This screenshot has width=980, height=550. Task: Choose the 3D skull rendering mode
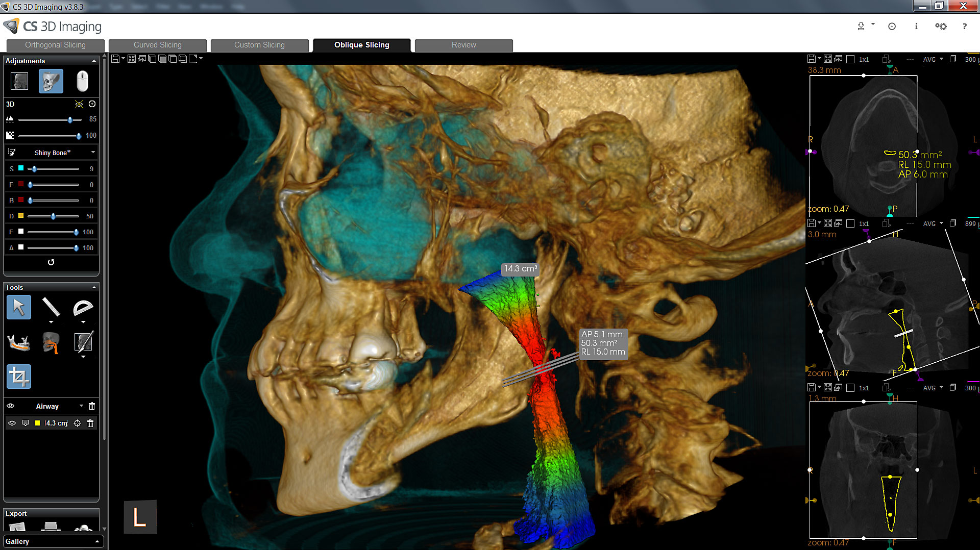[51, 81]
